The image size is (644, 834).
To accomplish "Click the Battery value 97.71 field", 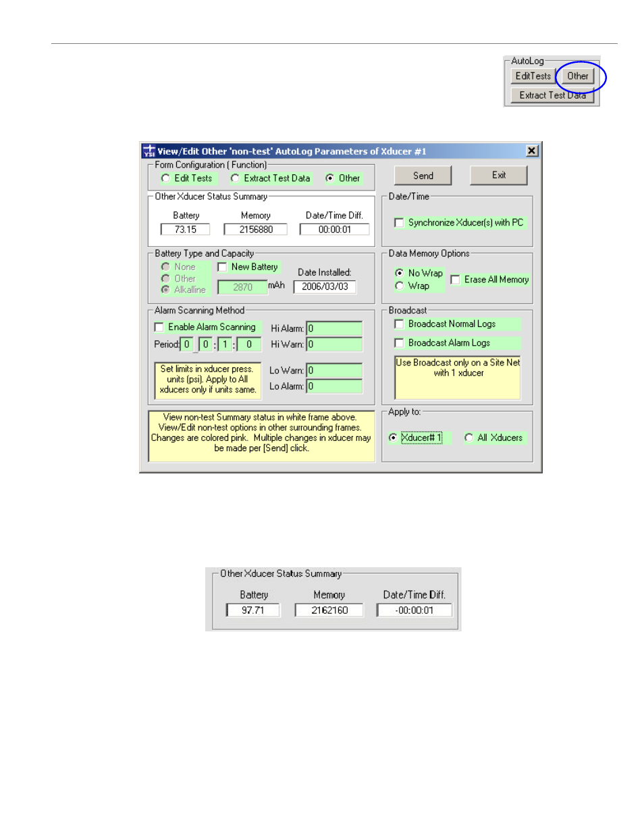I will click(253, 610).
